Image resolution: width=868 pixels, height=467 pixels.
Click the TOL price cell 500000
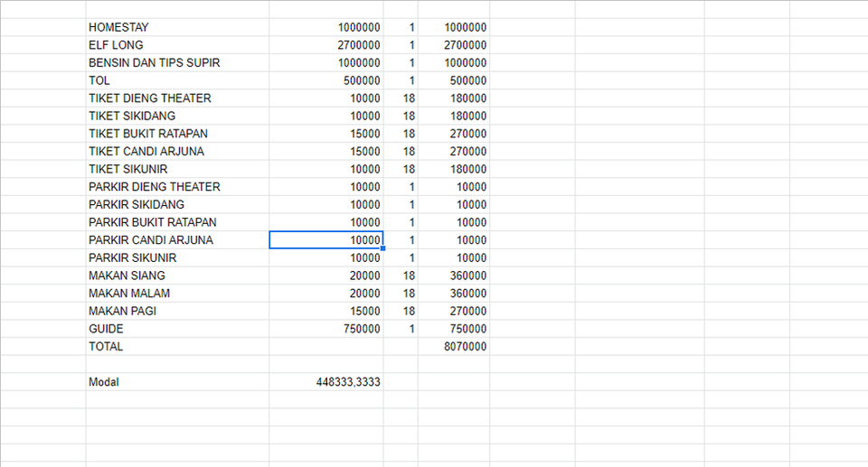tap(326, 80)
